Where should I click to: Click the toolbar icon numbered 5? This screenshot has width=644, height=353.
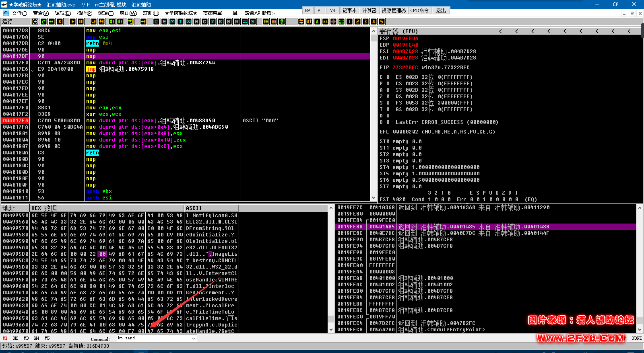pyautogui.click(x=382, y=22)
